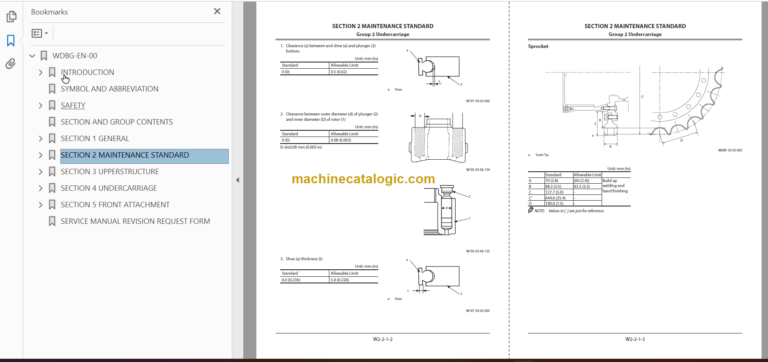This screenshot has height=362, width=768.
Task: Expand the SECTION 4 UNDERCARRIAGE bookmark
Action: pos(41,188)
